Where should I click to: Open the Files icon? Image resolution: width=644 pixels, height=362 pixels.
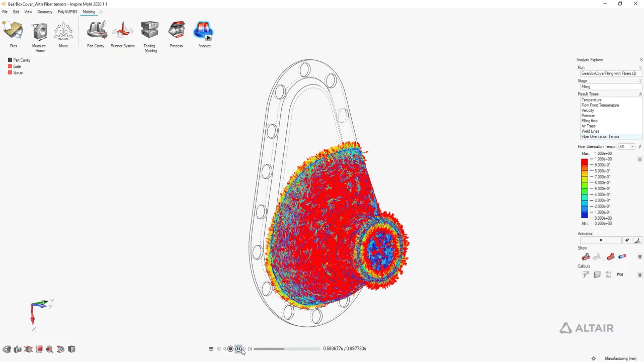tap(13, 34)
